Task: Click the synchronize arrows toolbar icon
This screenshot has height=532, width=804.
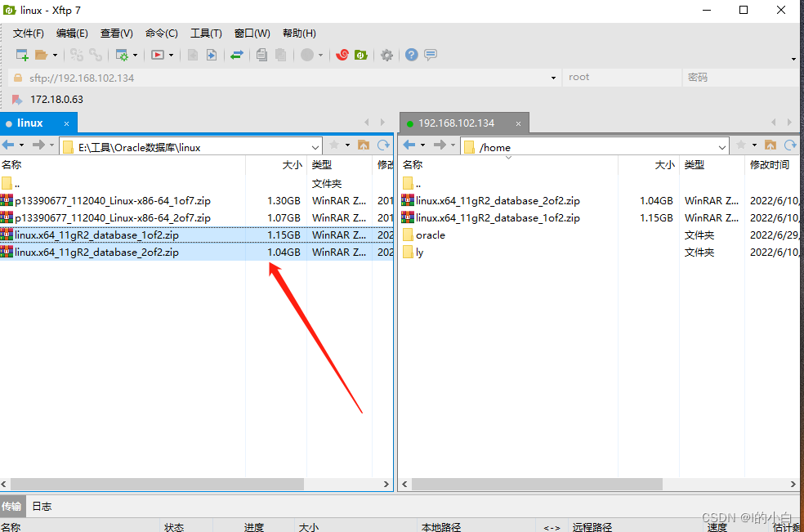Action: click(x=237, y=55)
